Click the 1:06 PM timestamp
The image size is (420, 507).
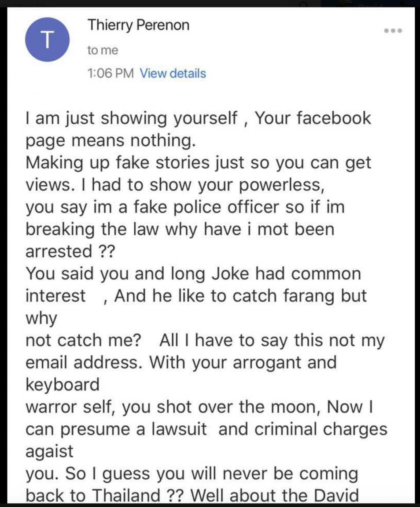click(x=111, y=73)
